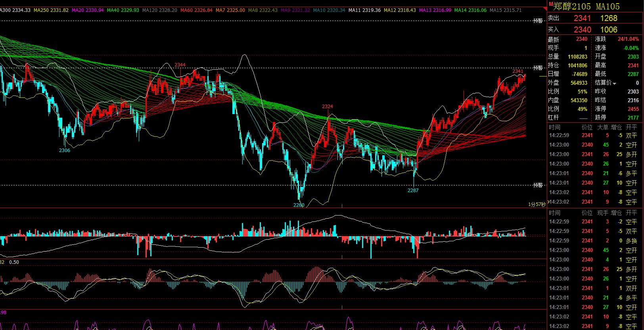The image size is (644, 330).
Task: Click the MA40 2329.93 legend label
Action: click(x=123, y=10)
